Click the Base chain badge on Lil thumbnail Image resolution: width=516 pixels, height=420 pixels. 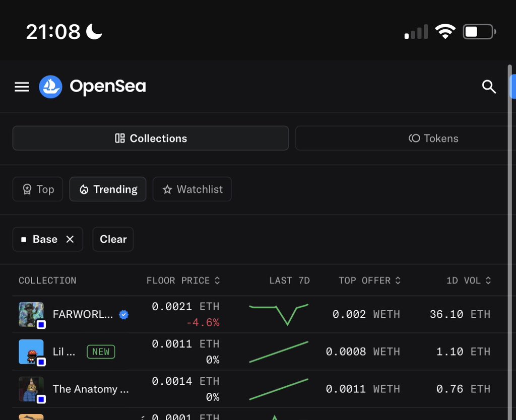42,361
